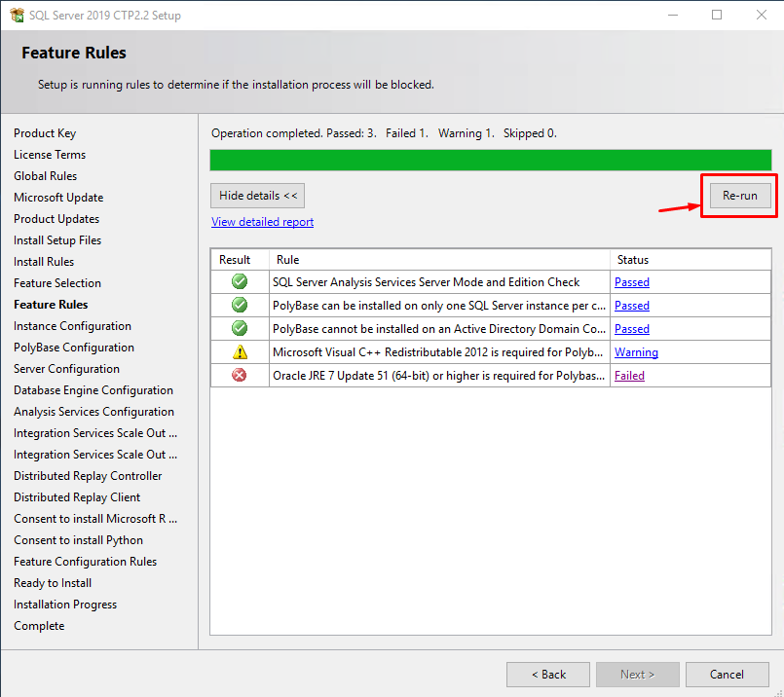This screenshot has width=784, height=697.
Task: Select Consent to install Python step
Action: [79, 540]
